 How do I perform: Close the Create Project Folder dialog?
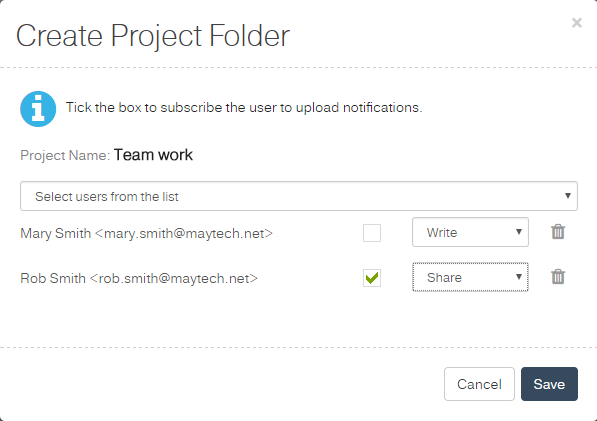pos(576,23)
